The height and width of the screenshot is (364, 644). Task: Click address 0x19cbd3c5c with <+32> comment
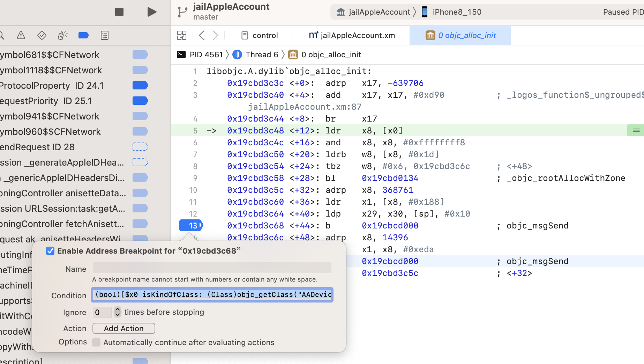pos(390,273)
